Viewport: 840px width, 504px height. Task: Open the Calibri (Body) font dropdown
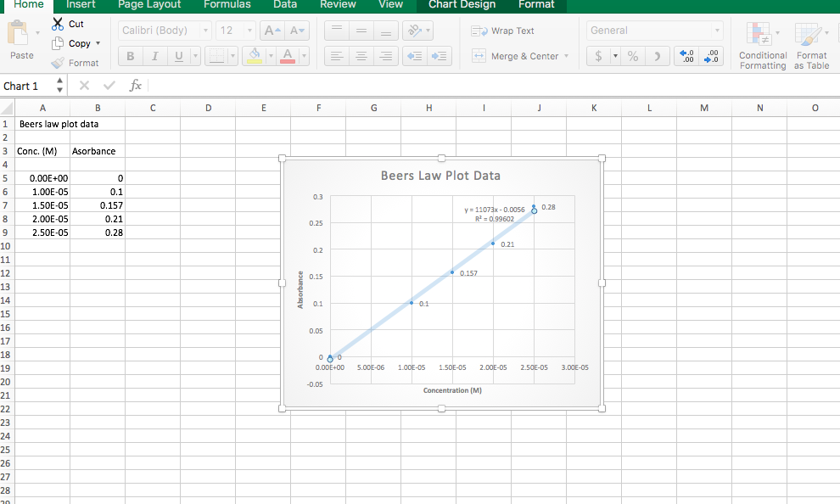204,31
